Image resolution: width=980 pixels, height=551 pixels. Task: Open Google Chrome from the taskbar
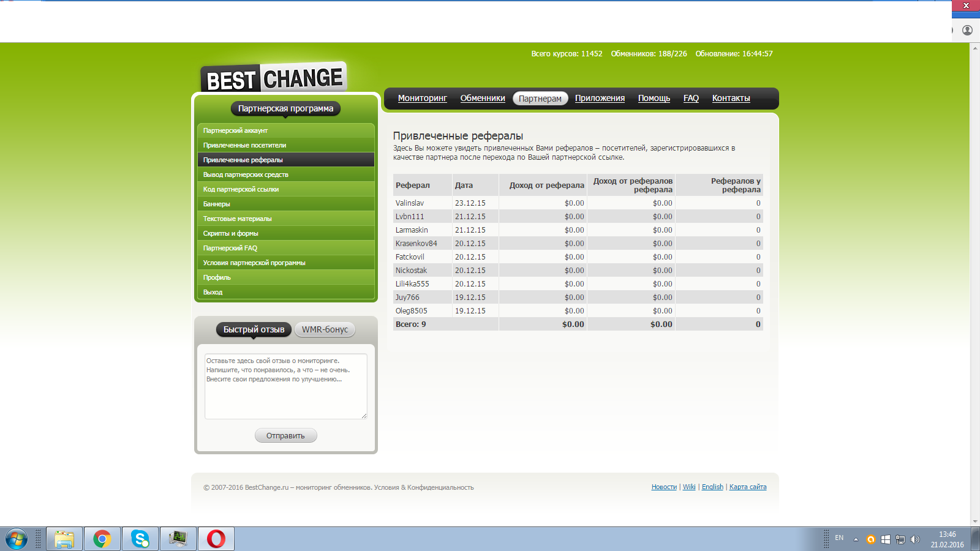pos(102,539)
